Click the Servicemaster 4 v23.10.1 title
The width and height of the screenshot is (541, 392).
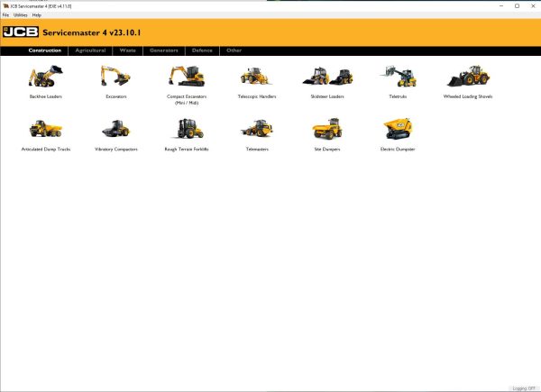click(x=92, y=32)
